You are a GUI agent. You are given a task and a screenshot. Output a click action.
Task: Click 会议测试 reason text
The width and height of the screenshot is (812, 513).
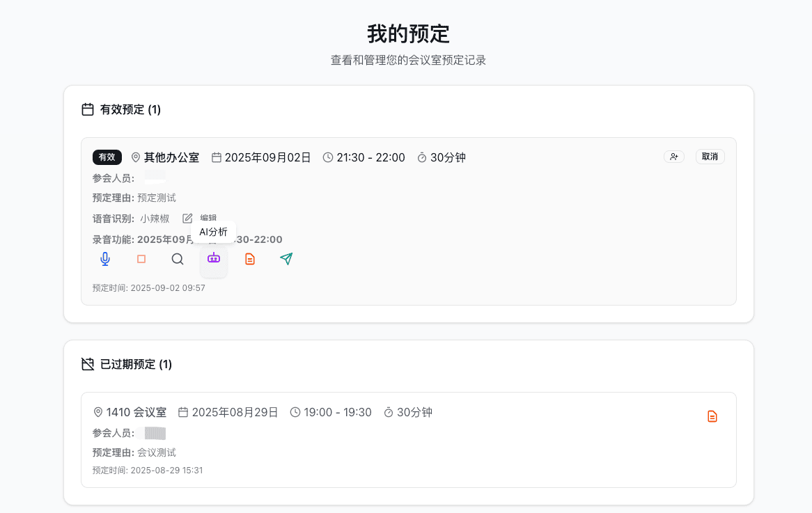157,452
